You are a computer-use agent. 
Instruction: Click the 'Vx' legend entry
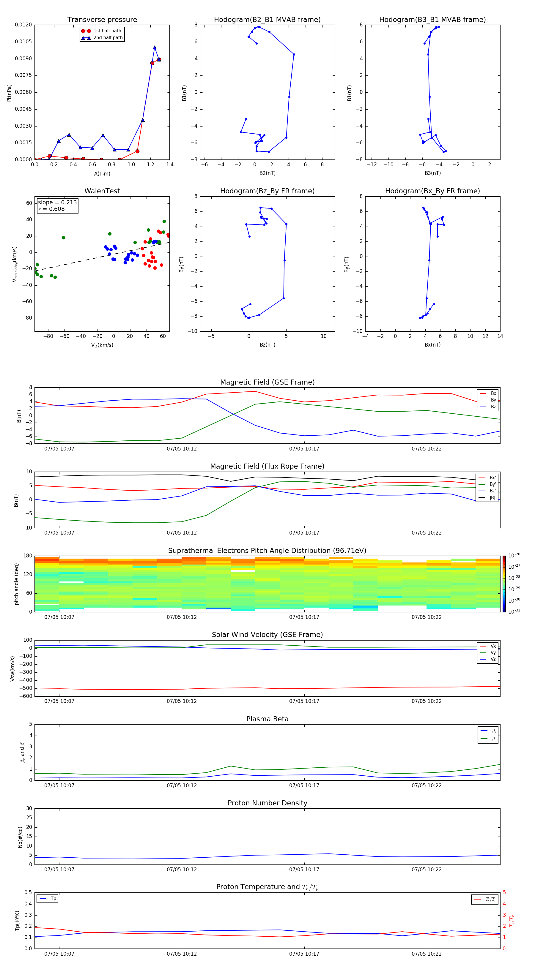[x=488, y=646]
